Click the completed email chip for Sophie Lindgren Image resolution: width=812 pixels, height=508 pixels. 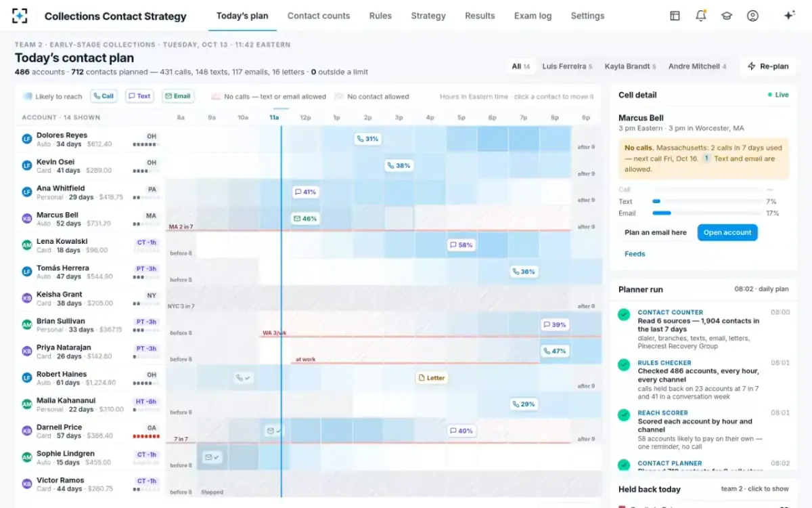pyautogui.click(x=212, y=457)
